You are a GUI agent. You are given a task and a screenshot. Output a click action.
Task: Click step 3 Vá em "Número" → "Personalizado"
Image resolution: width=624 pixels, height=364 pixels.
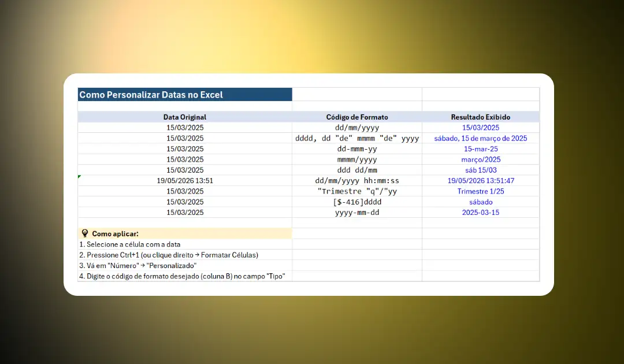pyautogui.click(x=138, y=265)
